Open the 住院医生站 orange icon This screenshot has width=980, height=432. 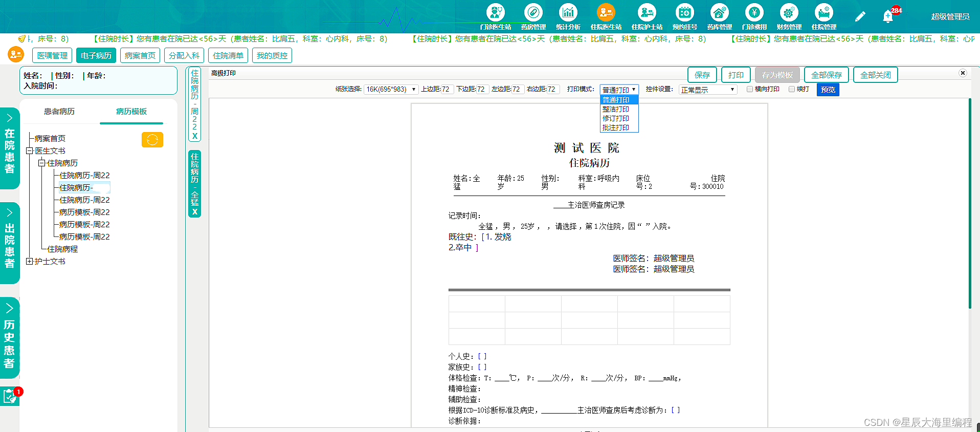pyautogui.click(x=606, y=12)
